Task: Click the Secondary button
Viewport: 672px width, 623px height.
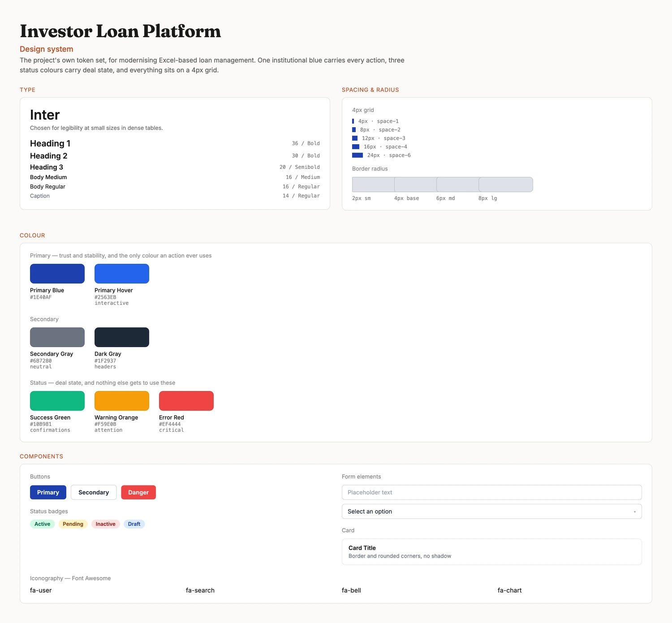Action: pos(94,492)
